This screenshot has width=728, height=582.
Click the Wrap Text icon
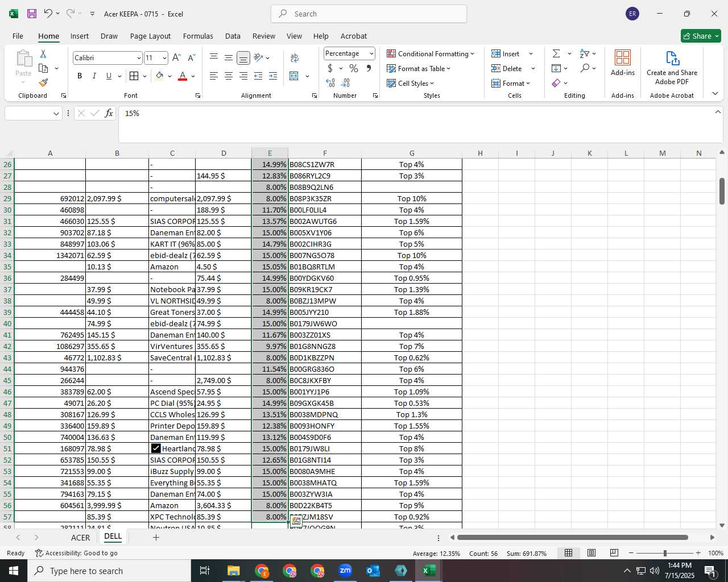pyautogui.click(x=295, y=57)
